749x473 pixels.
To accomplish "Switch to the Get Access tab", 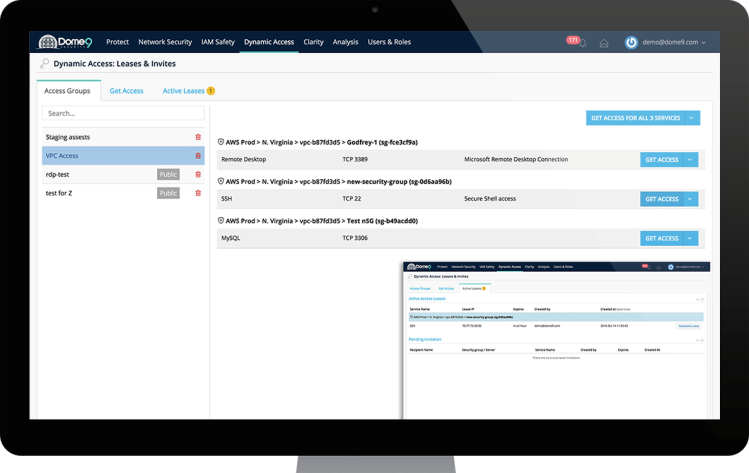I will [x=127, y=91].
